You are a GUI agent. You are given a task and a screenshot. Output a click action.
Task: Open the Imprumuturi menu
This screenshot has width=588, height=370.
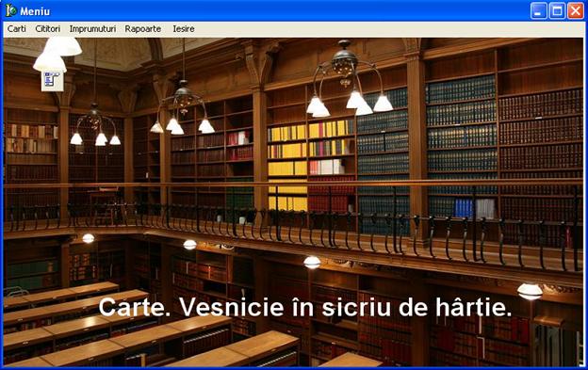point(92,29)
